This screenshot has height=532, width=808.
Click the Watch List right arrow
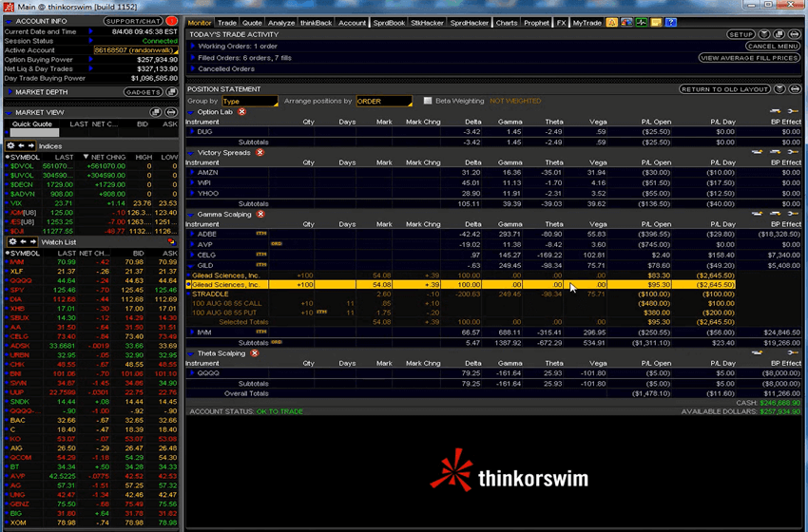pos(33,241)
